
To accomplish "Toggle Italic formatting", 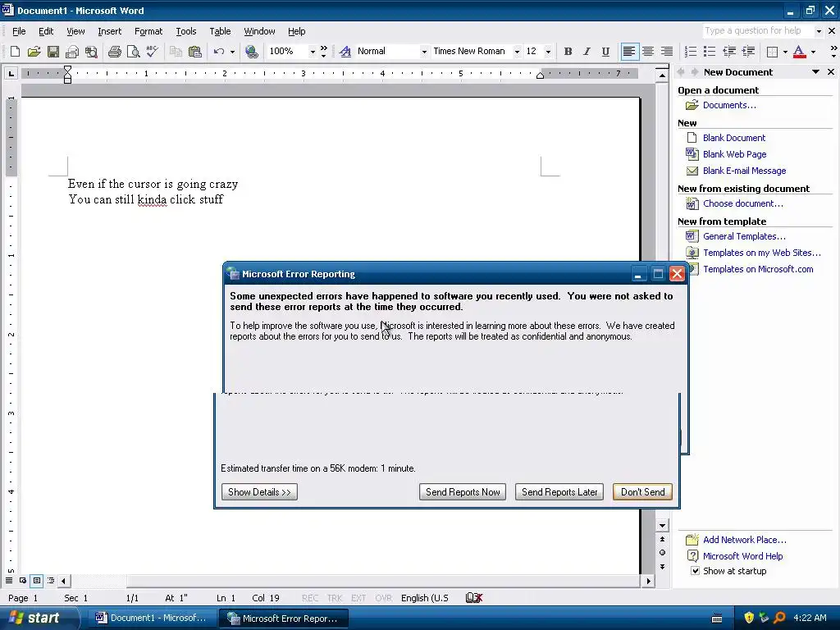I will click(x=587, y=52).
